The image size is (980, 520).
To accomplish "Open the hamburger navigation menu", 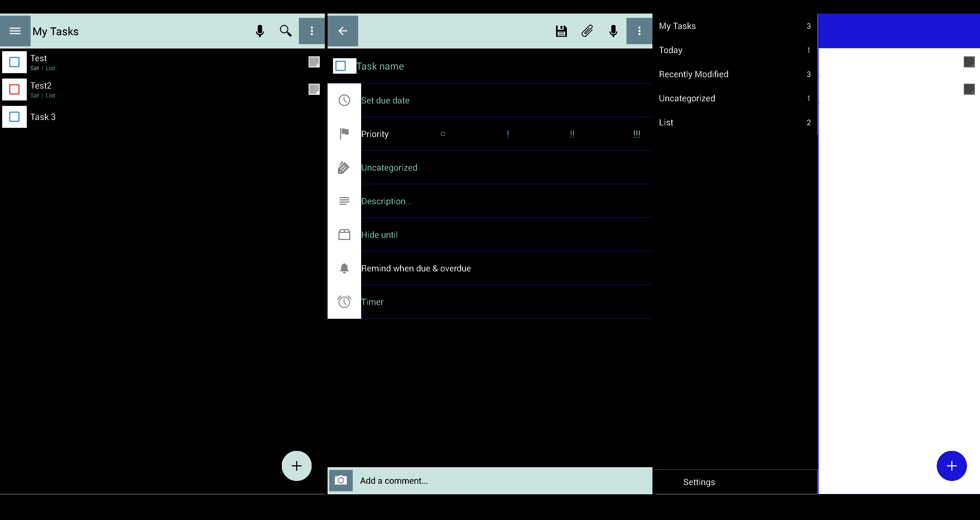I will click(15, 31).
